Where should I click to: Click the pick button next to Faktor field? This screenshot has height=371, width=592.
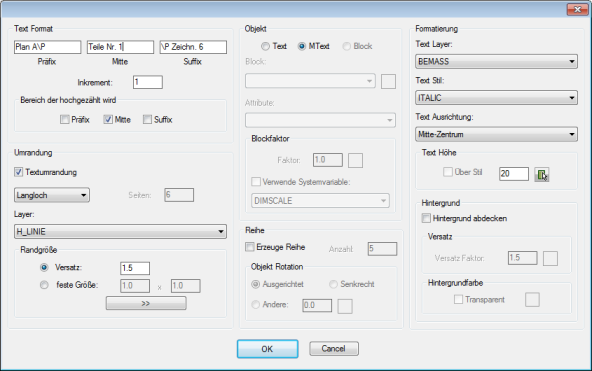(x=355, y=160)
